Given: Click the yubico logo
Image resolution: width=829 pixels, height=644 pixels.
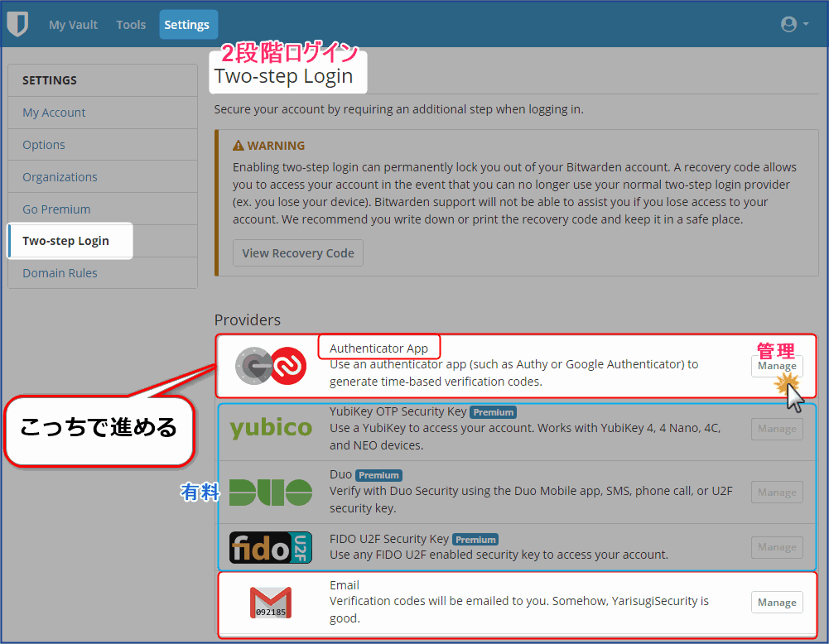Looking at the screenshot, I should tap(271, 428).
